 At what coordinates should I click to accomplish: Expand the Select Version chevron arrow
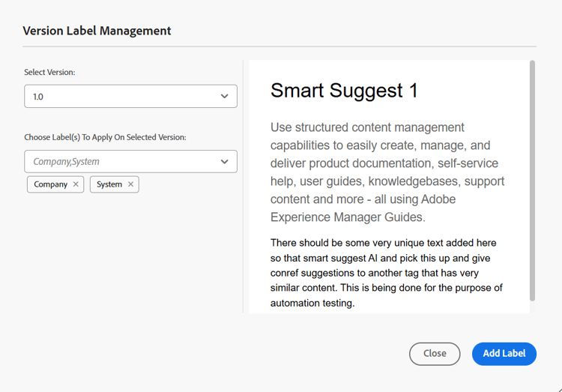point(224,97)
